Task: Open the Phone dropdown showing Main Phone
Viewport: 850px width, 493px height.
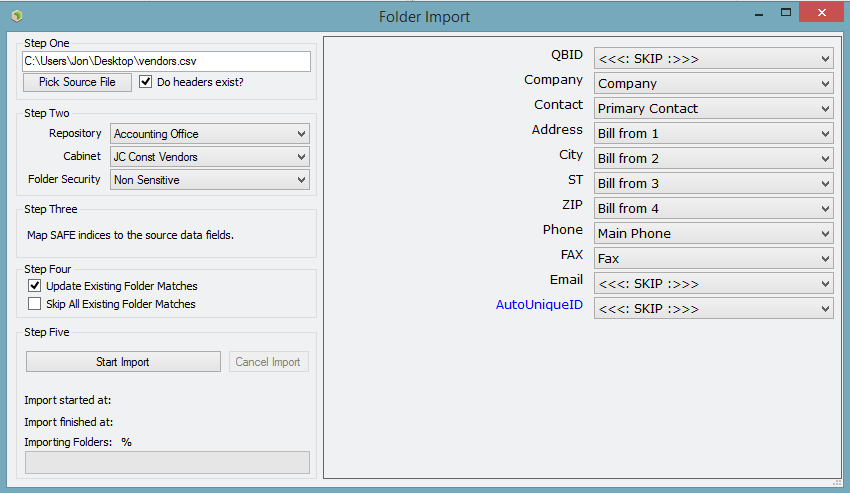Action: click(x=713, y=233)
